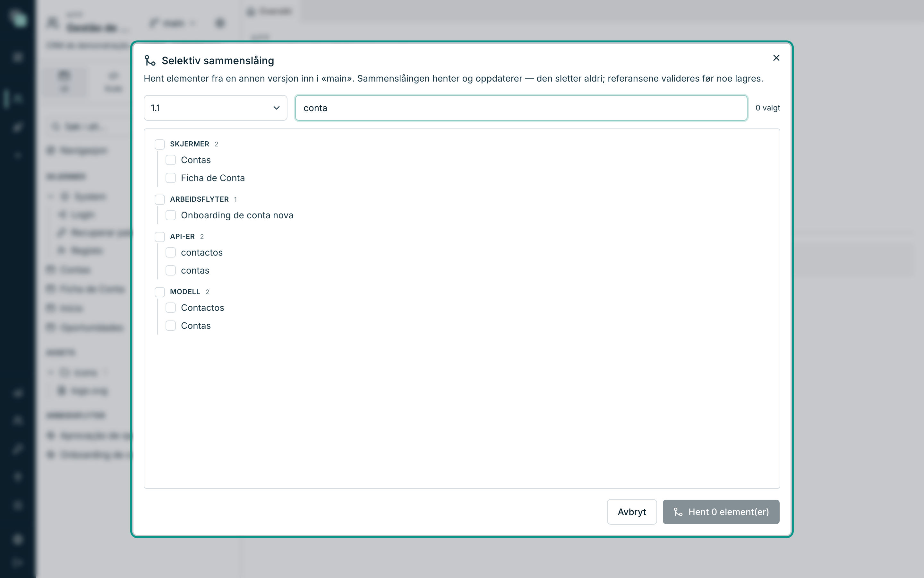Select the Ficha de Conta checkbox
This screenshot has height=578, width=924.
pyautogui.click(x=171, y=178)
